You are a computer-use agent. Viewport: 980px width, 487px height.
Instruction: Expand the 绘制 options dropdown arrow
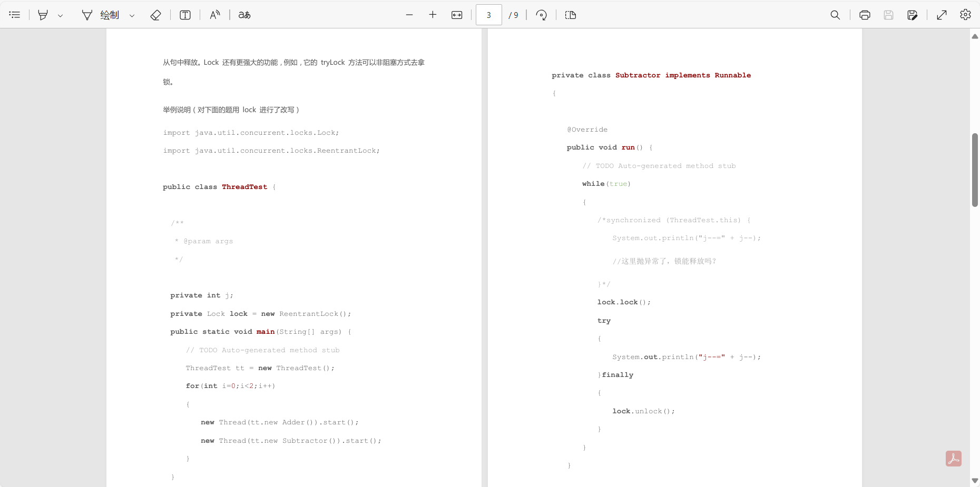coord(132,15)
